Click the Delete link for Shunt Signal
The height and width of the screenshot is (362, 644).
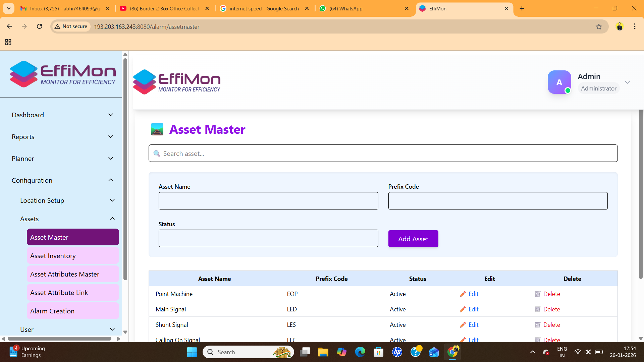pos(551,325)
